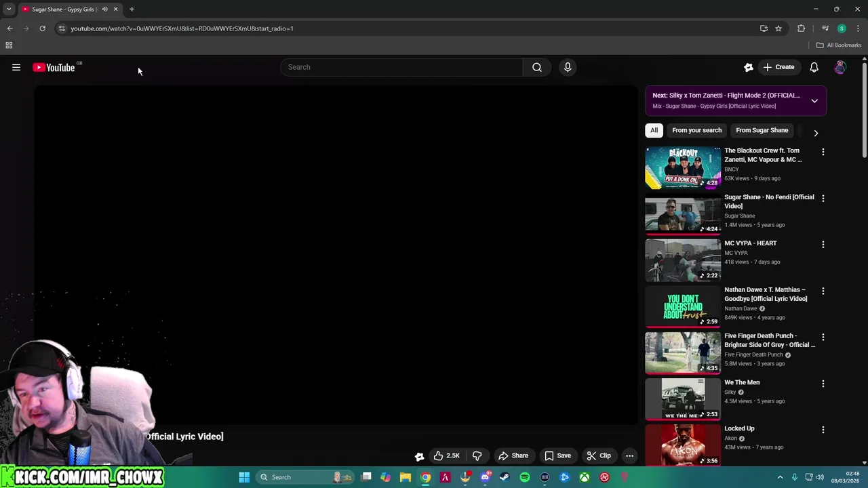Select the From your search chip

tap(696, 130)
